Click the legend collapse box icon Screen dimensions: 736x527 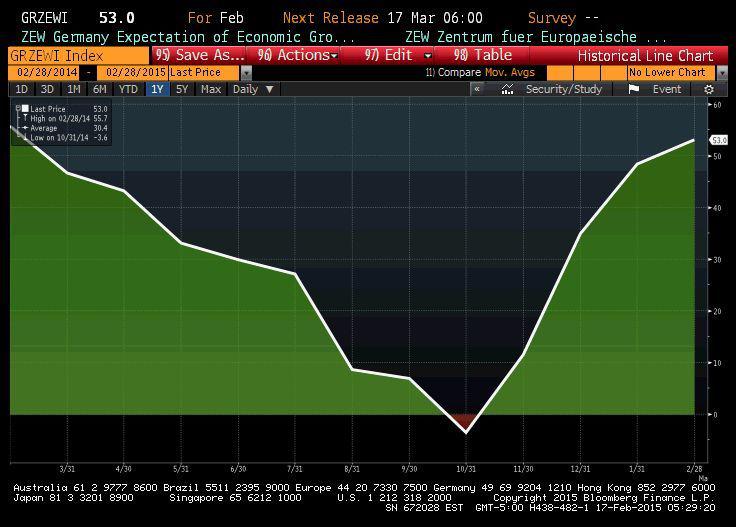(17, 107)
